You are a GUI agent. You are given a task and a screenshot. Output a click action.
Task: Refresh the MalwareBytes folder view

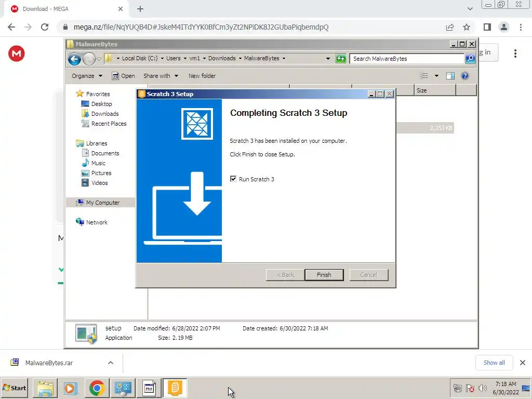[341, 59]
